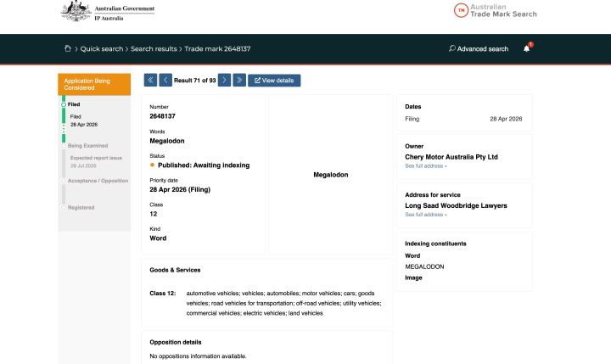This screenshot has height=364, width=611.
Task: Click No oppositions information available text
Action: [198, 356]
